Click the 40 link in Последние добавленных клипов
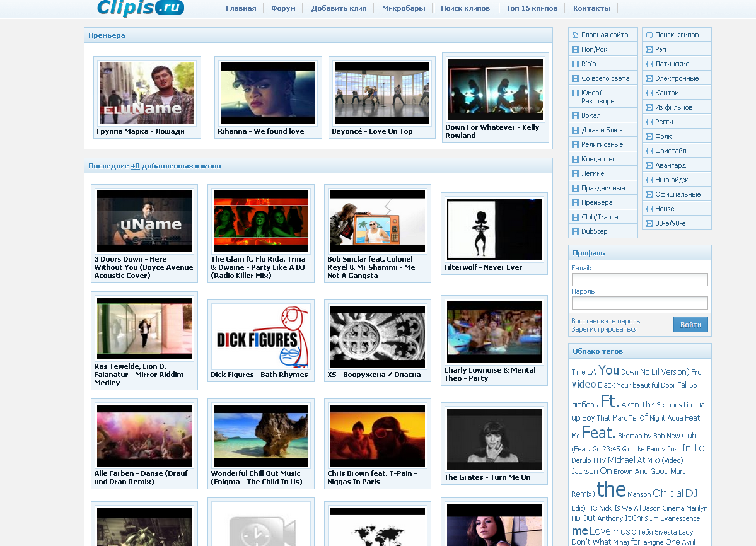756x546 pixels. (135, 166)
